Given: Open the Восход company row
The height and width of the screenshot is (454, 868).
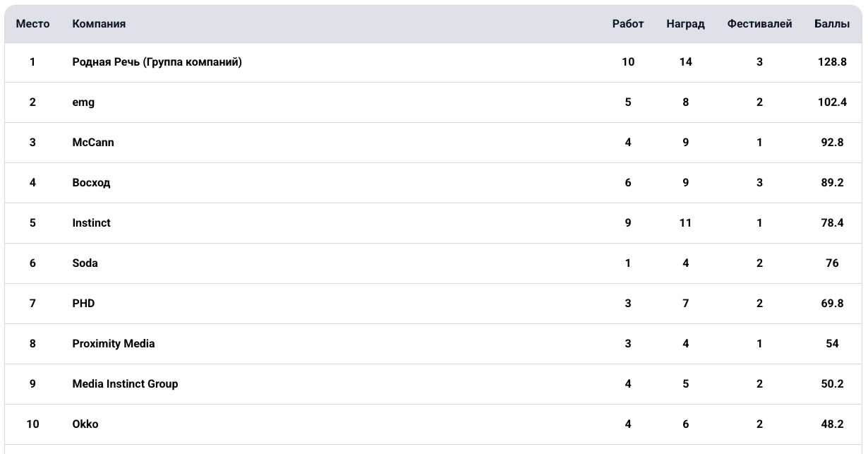Looking at the screenshot, I should pos(91,183).
